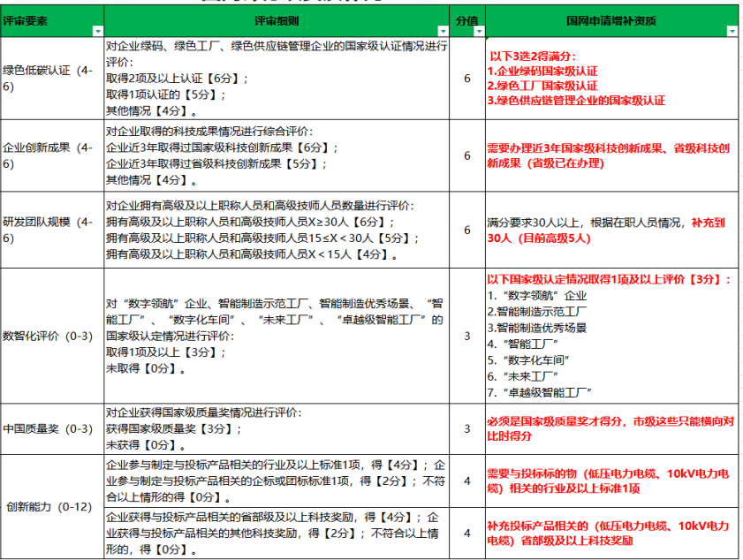Select the 研发团队规模 (4-6) cell
Screen dimensions: 743x560
pos(51,230)
